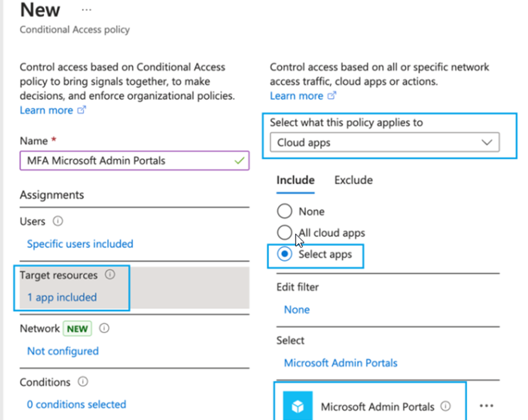Open the Cloud apps dropdown
The width and height of the screenshot is (528, 420).
[385, 142]
